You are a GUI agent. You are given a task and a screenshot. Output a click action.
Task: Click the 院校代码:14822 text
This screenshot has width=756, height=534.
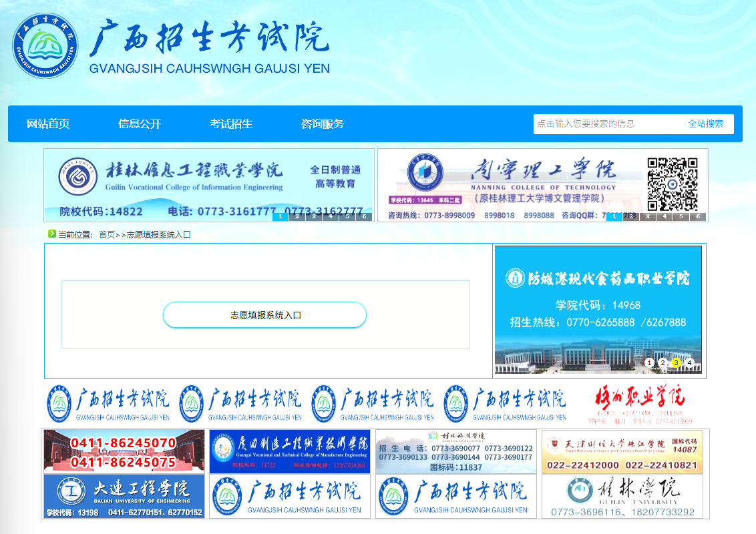(x=102, y=212)
